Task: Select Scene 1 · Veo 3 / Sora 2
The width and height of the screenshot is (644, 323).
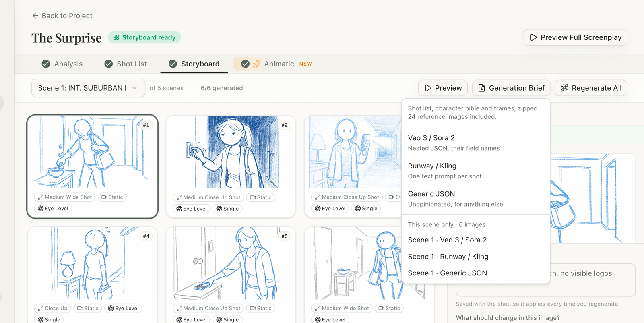Action: (x=476, y=240)
